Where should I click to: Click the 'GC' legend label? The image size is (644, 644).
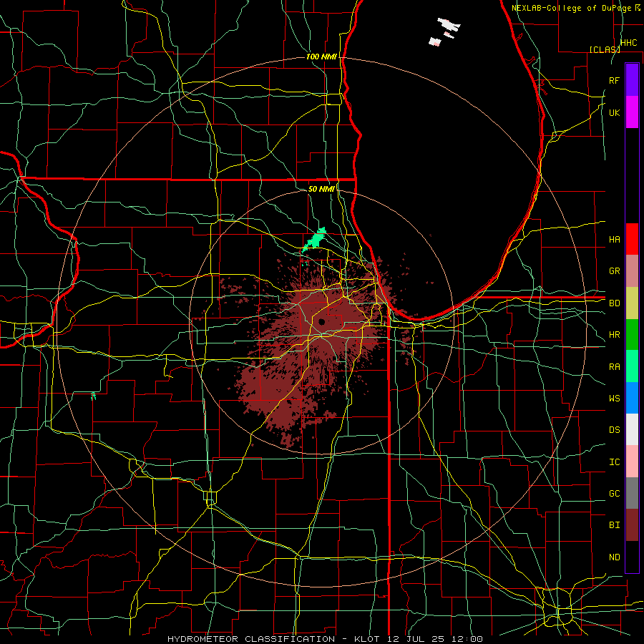click(614, 494)
